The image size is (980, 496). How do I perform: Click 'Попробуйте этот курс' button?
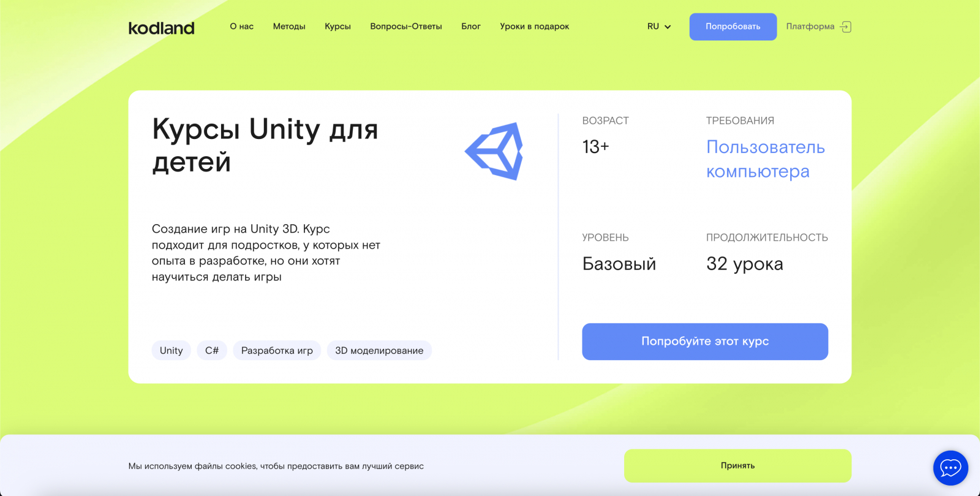point(705,342)
